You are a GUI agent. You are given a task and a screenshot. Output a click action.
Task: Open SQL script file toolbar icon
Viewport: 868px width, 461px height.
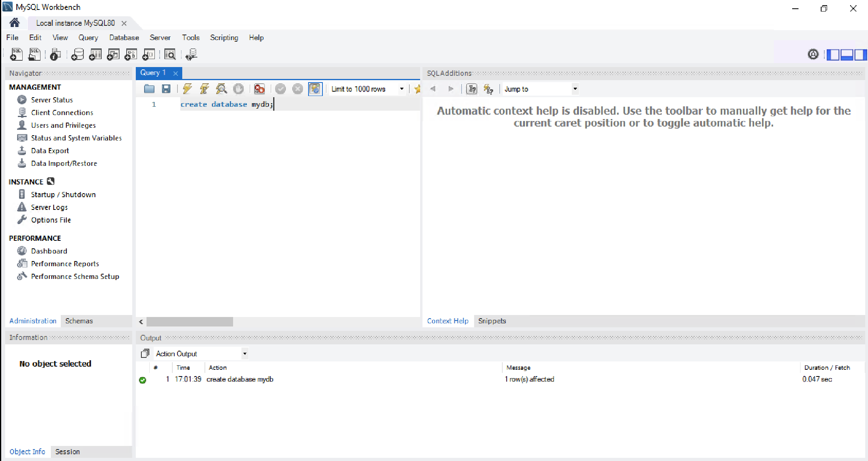[x=35, y=54]
